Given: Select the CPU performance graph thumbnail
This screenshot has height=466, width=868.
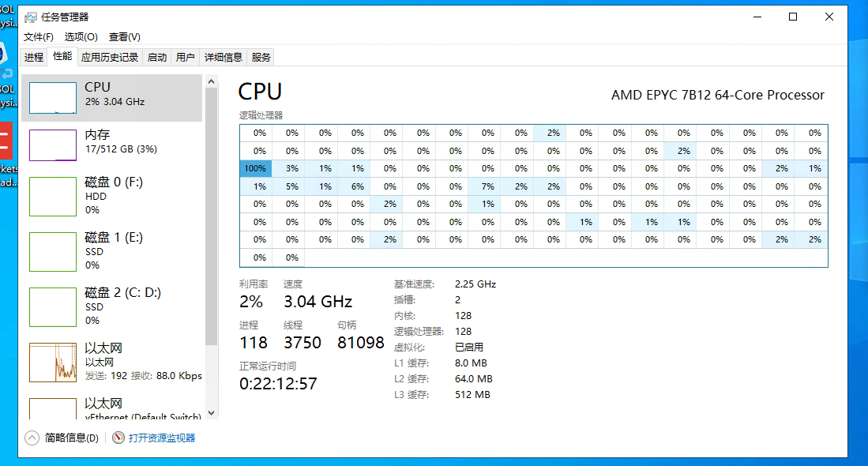Looking at the screenshot, I should tap(53, 98).
